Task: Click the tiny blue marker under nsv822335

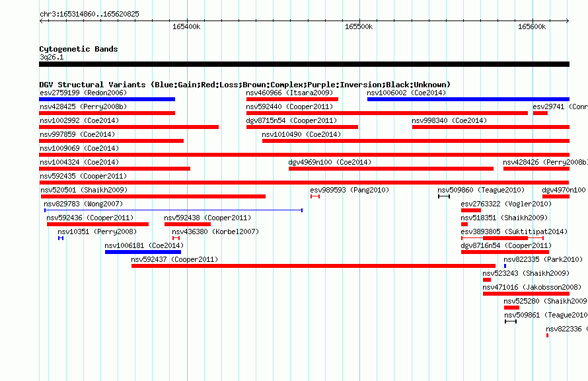Action: pyautogui.click(x=505, y=266)
